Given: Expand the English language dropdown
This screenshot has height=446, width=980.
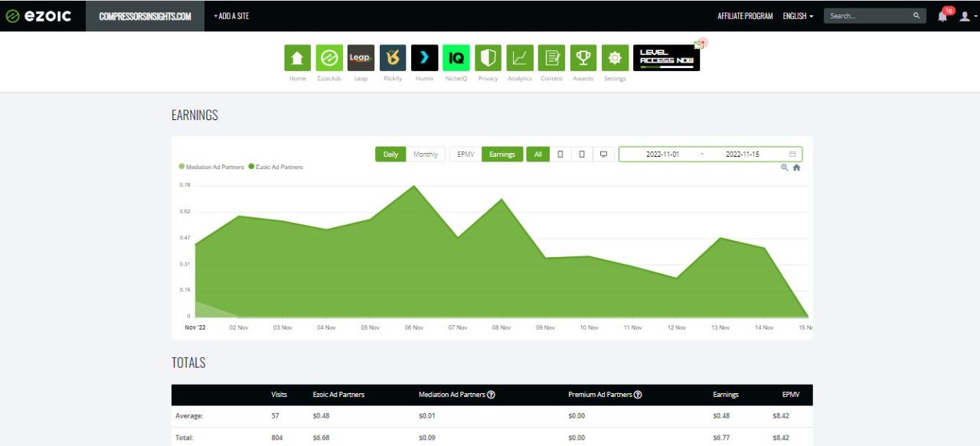Looking at the screenshot, I should coord(798,16).
